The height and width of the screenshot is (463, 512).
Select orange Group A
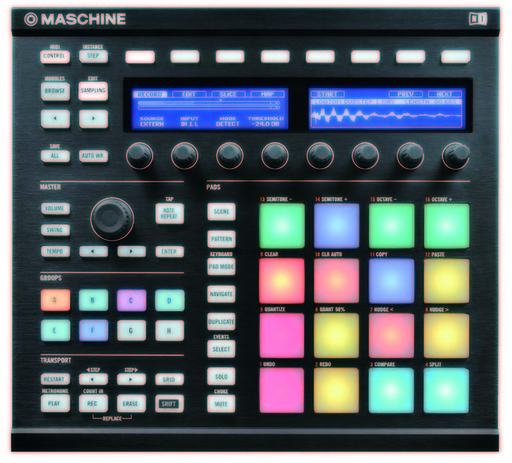[x=55, y=300]
